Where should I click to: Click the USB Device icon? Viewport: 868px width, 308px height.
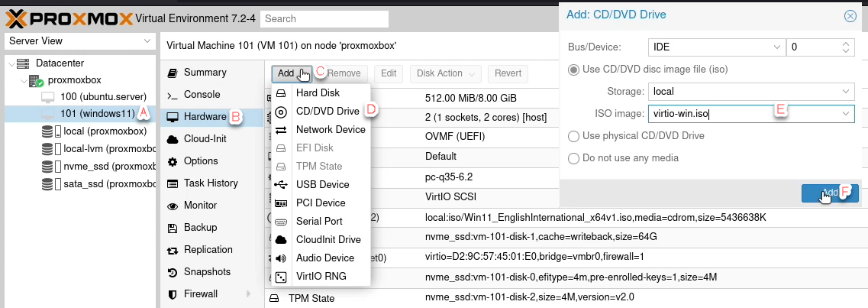point(282,185)
